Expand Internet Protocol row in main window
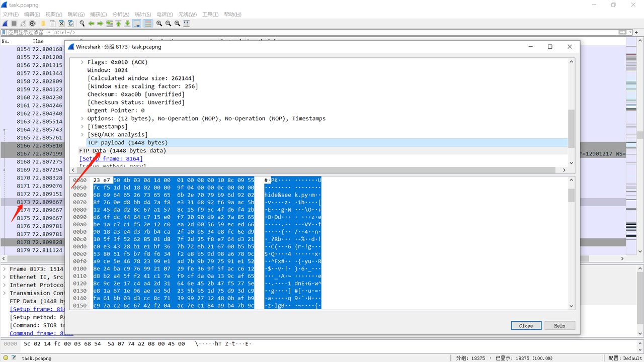Screen dimensions: 644x362 [5, 285]
